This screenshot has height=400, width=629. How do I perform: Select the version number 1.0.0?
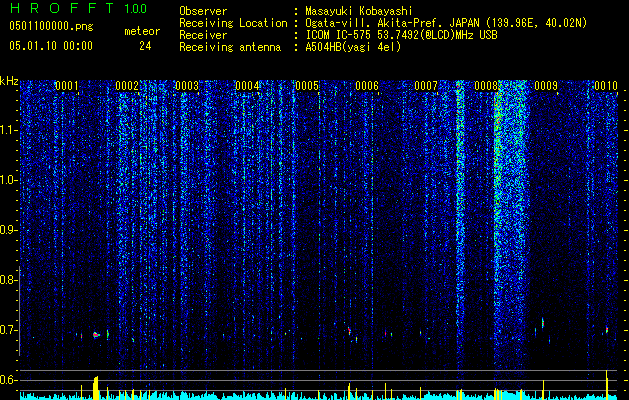[136, 8]
